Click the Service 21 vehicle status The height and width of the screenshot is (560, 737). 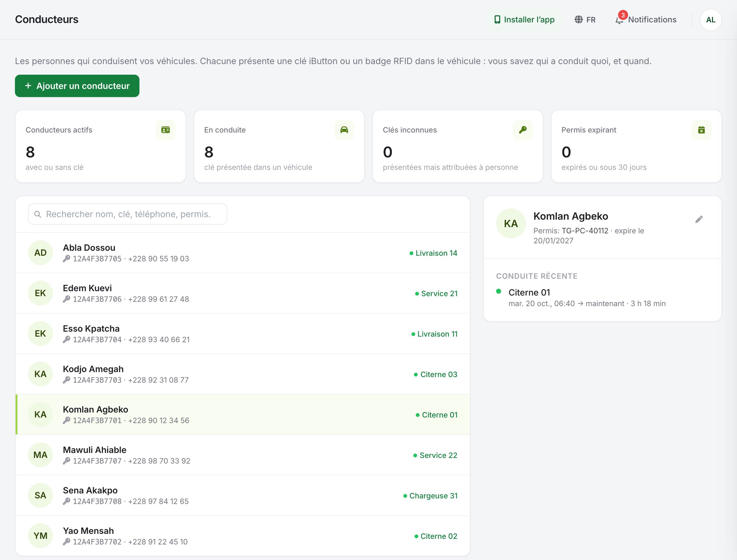436,293
